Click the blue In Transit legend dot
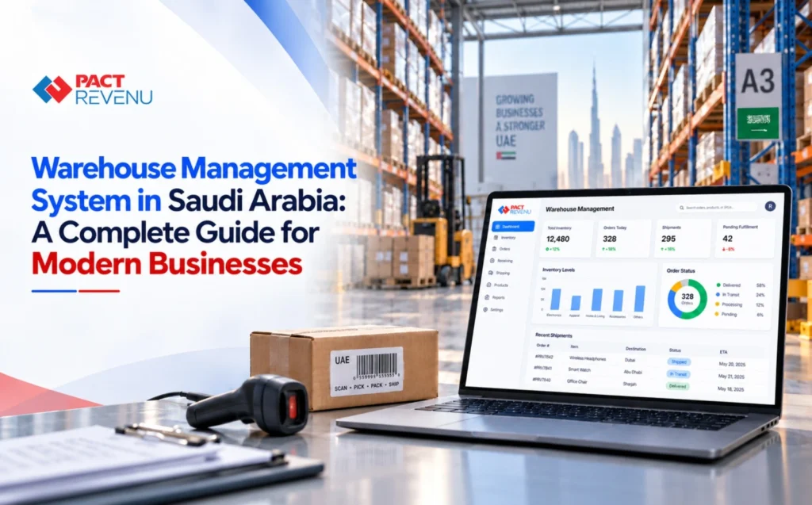Viewport: 812px width, 505px height. pos(718,294)
